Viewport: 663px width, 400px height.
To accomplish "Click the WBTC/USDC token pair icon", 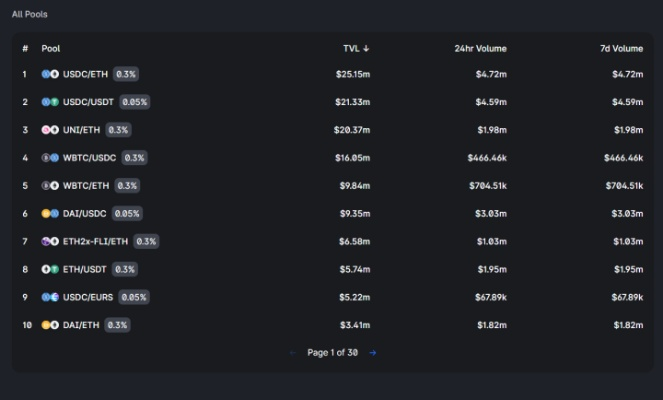I will (x=49, y=158).
